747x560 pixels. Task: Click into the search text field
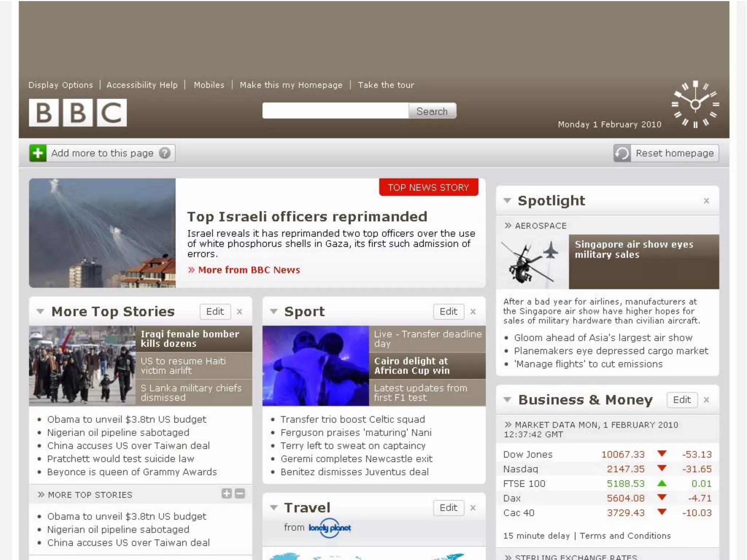coord(335,111)
